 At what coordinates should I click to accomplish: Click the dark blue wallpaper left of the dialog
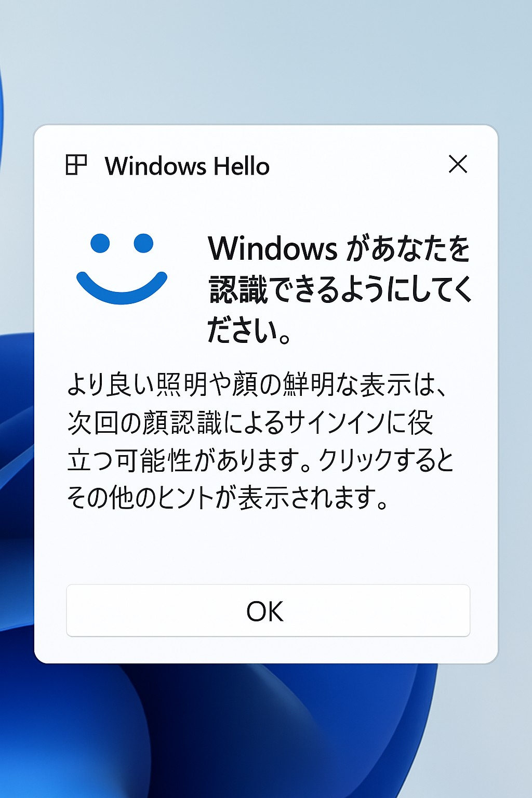tap(16, 468)
